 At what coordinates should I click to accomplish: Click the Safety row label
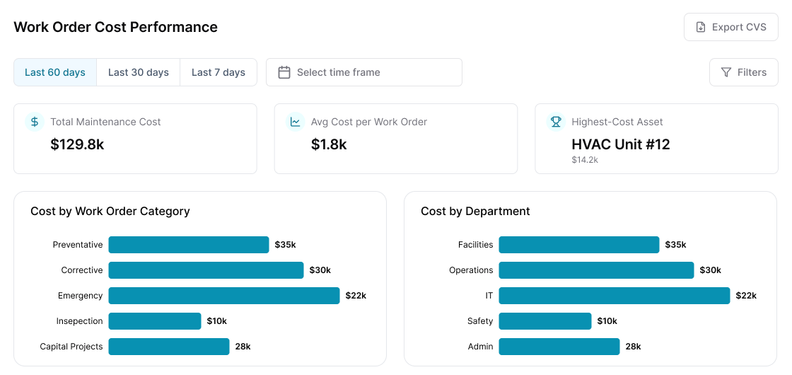tap(480, 321)
